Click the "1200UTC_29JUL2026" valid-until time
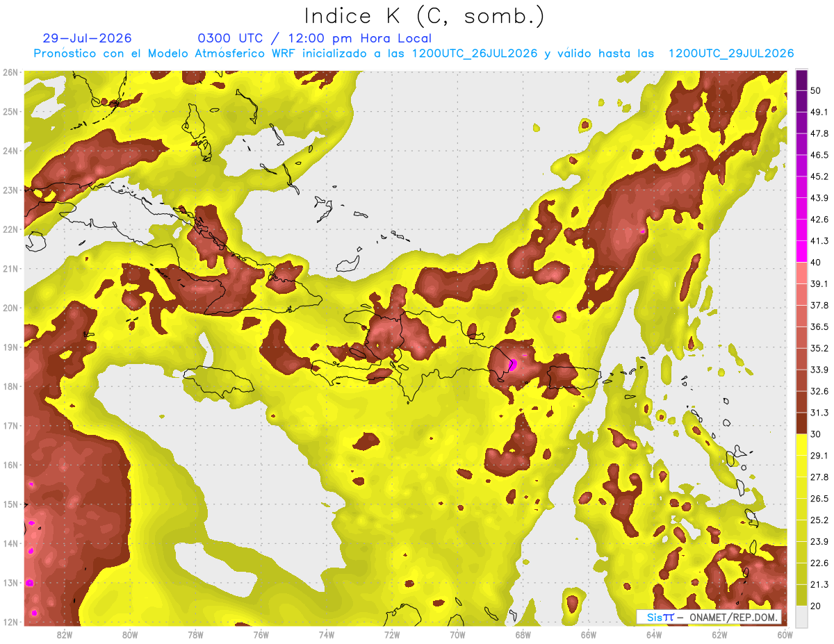The height and width of the screenshot is (644, 834). click(731, 53)
